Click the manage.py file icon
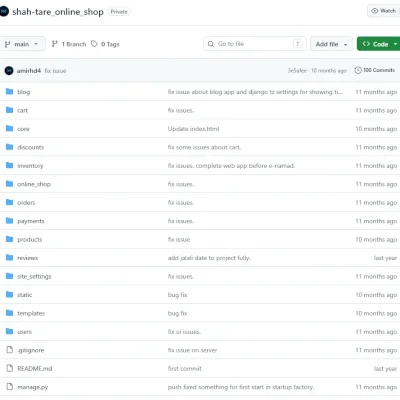The width and height of the screenshot is (400, 400). (10, 387)
